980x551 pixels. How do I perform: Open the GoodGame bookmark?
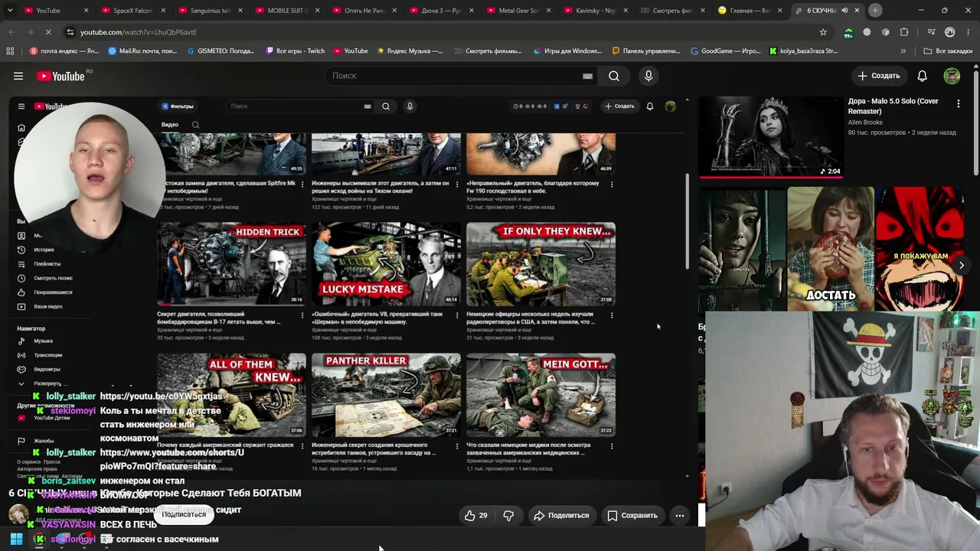[x=726, y=51]
